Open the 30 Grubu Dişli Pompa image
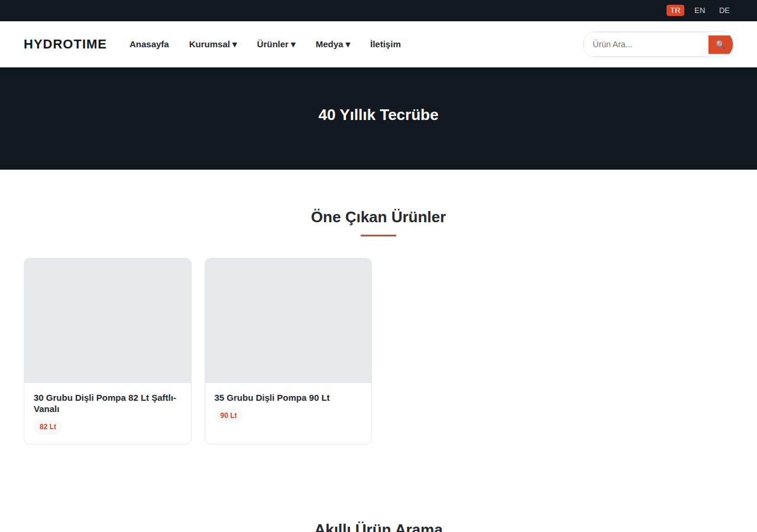The height and width of the screenshot is (532, 757). pyautogui.click(x=108, y=320)
